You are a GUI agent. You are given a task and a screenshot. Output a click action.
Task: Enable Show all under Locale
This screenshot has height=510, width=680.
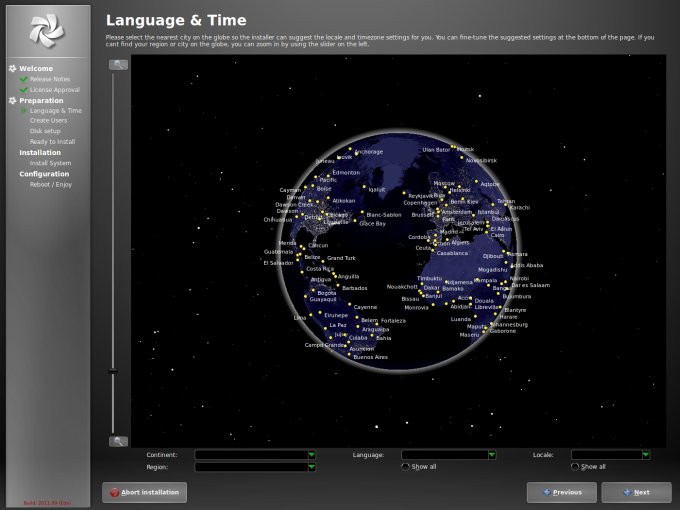click(x=575, y=467)
